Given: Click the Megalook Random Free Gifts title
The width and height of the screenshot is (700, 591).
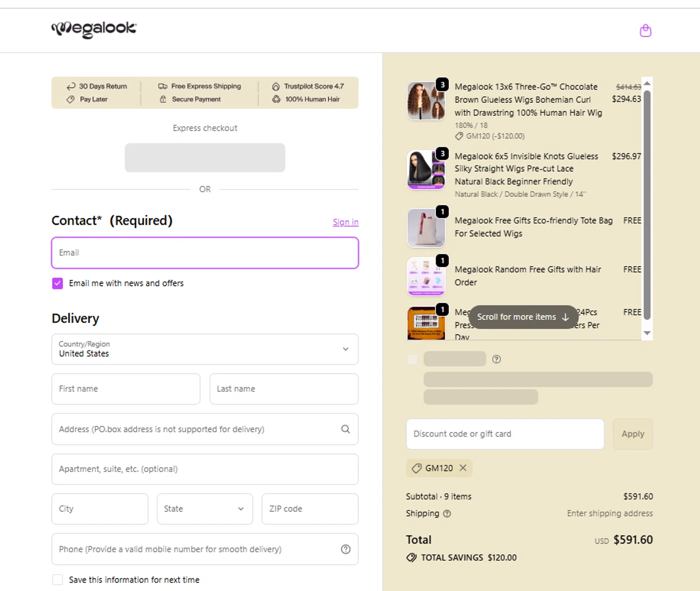Looking at the screenshot, I should pyautogui.click(x=528, y=276).
